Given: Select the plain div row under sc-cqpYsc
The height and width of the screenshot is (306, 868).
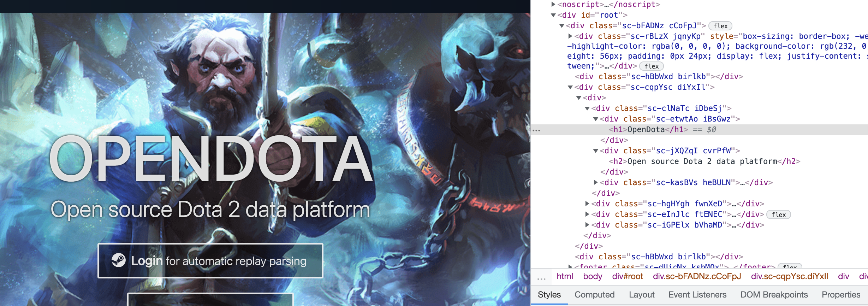Looking at the screenshot, I should tap(594, 98).
